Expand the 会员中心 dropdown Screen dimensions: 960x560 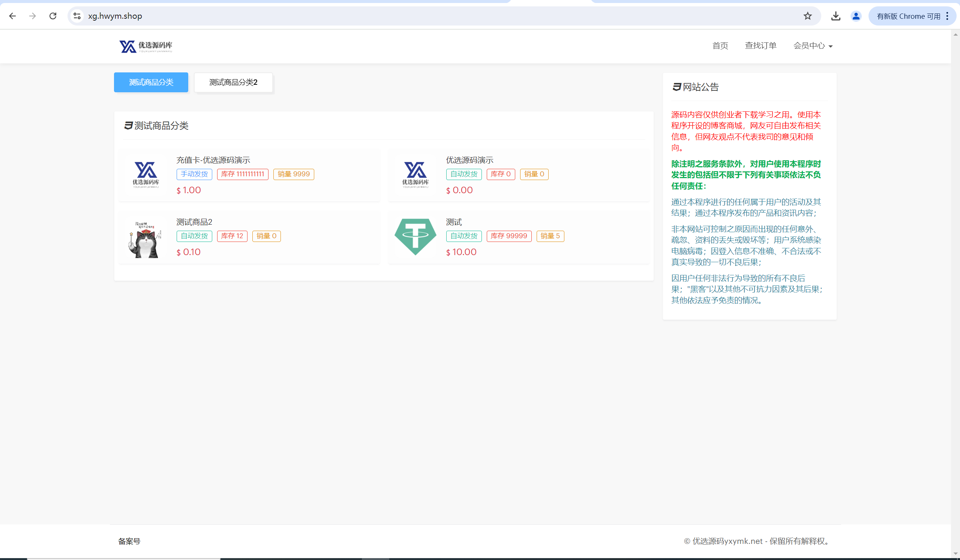(813, 46)
